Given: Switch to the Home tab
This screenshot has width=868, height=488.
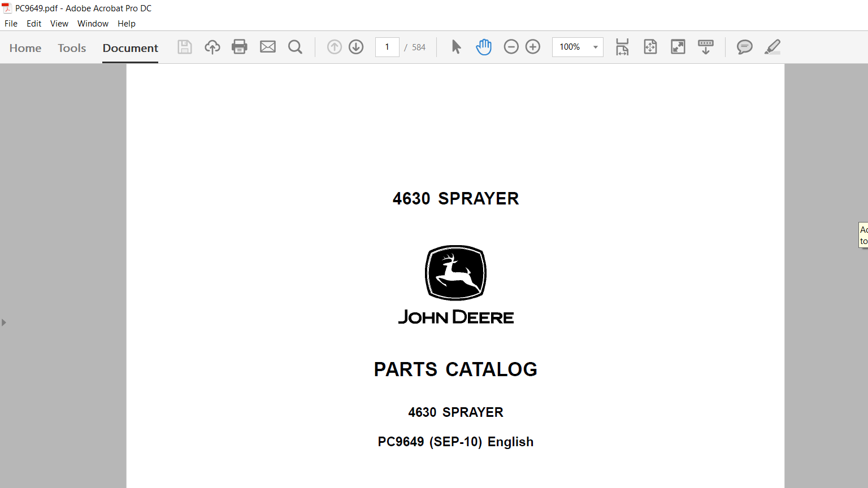Looking at the screenshot, I should [25, 48].
